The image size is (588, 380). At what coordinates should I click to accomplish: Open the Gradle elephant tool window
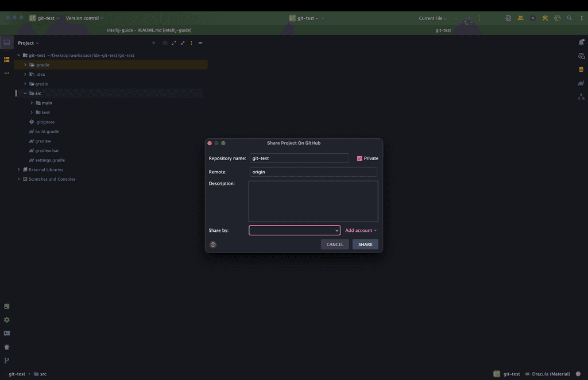[x=581, y=83]
